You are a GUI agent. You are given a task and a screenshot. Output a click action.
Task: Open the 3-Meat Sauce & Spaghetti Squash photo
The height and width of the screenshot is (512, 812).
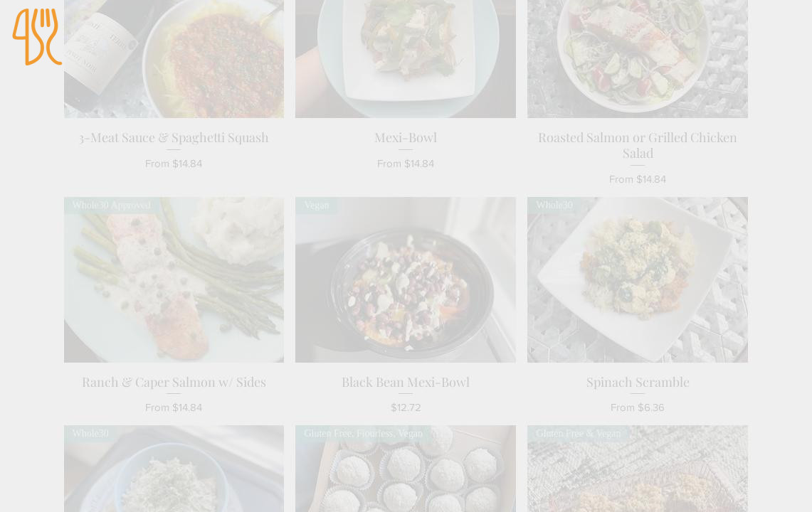pos(174,59)
